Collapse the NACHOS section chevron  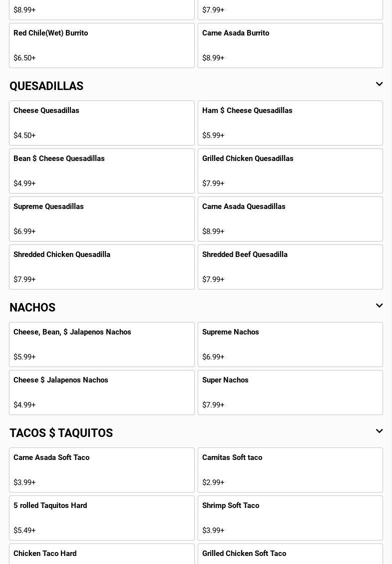click(379, 306)
